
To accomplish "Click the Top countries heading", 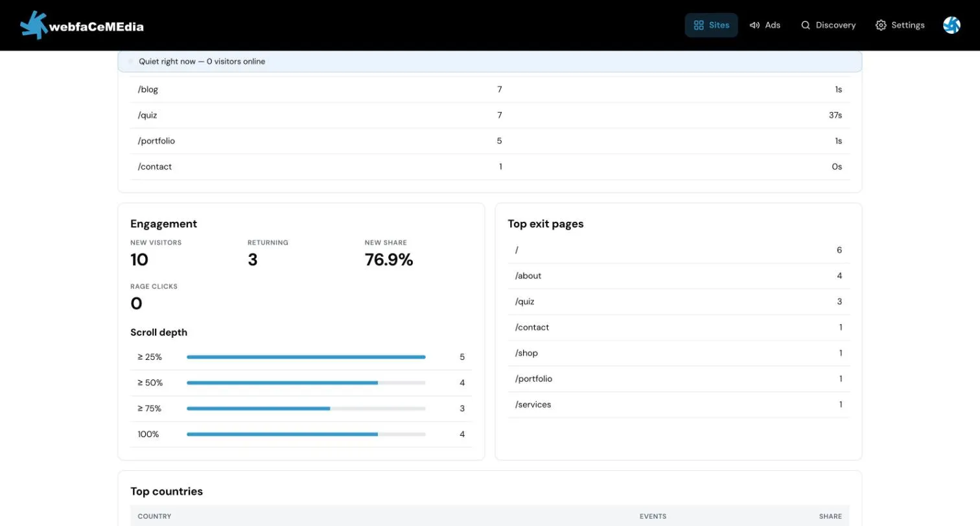I will pos(167,492).
